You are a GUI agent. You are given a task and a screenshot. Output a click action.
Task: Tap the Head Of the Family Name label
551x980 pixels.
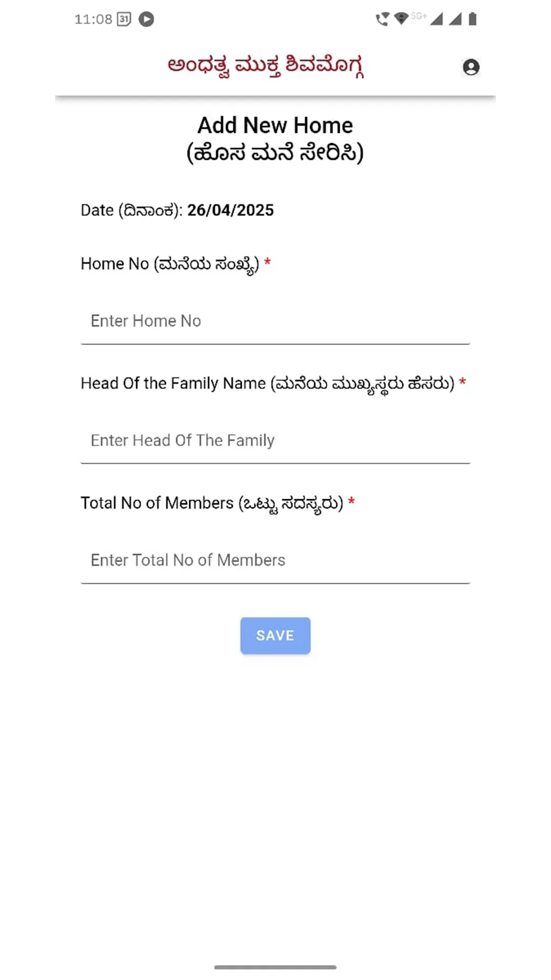(267, 383)
